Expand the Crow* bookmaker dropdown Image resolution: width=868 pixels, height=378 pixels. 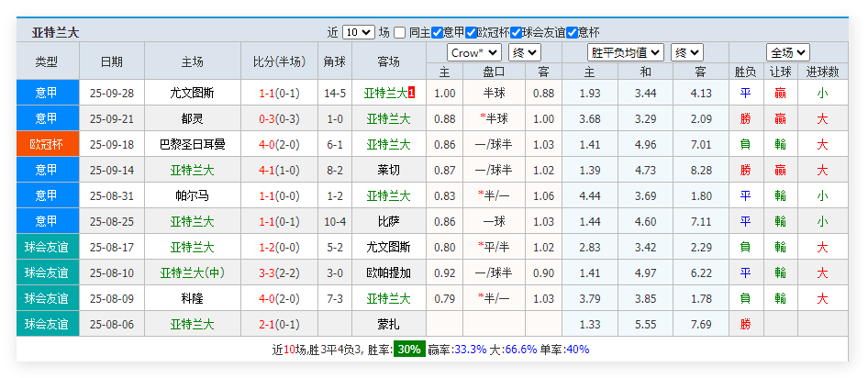point(473,52)
